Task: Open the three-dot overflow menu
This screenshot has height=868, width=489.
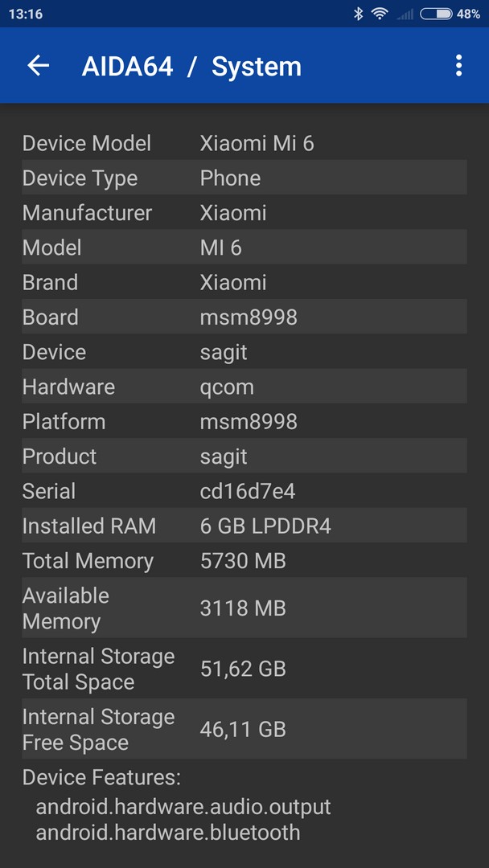Action: tap(458, 65)
